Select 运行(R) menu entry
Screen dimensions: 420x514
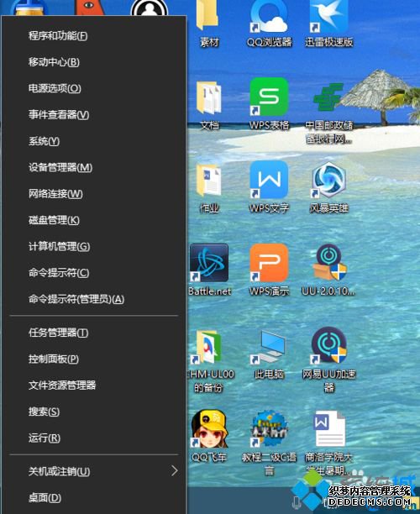coord(94,438)
